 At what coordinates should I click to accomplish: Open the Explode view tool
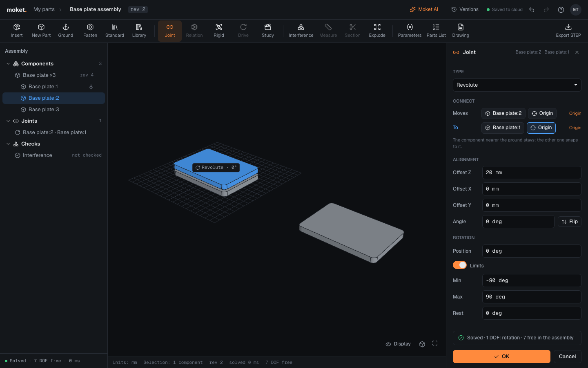coord(377,31)
